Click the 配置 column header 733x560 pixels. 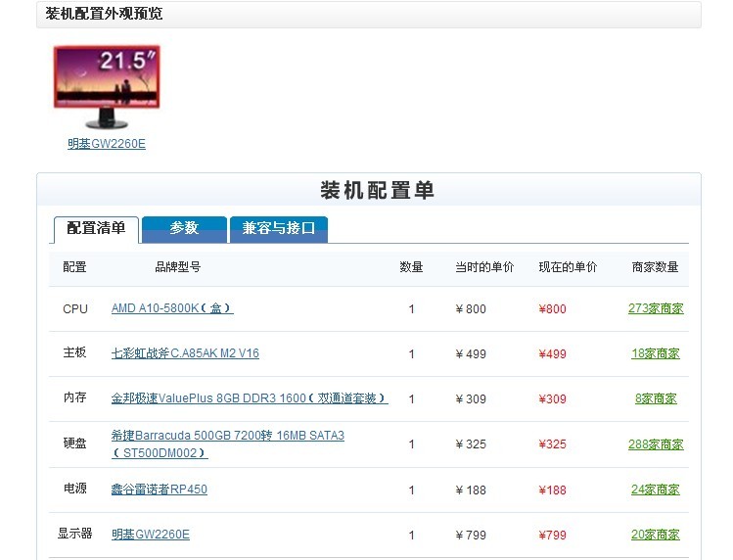[74, 267]
